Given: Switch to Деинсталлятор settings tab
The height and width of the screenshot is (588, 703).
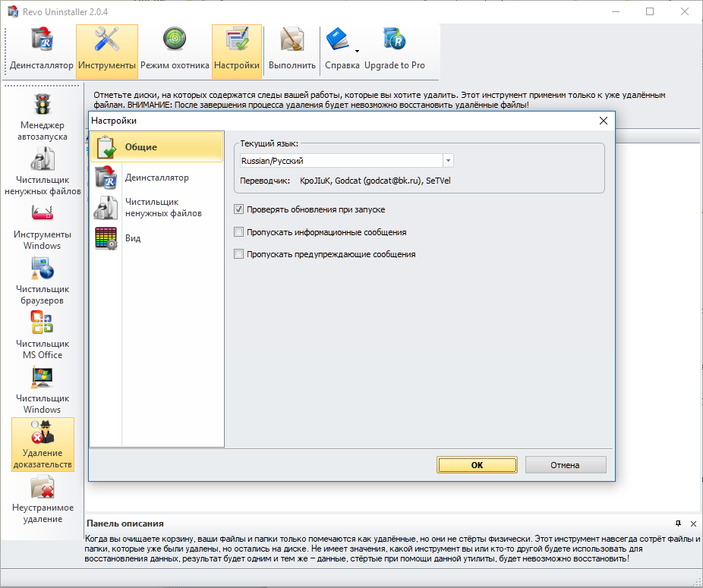Looking at the screenshot, I should (x=156, y=178).
